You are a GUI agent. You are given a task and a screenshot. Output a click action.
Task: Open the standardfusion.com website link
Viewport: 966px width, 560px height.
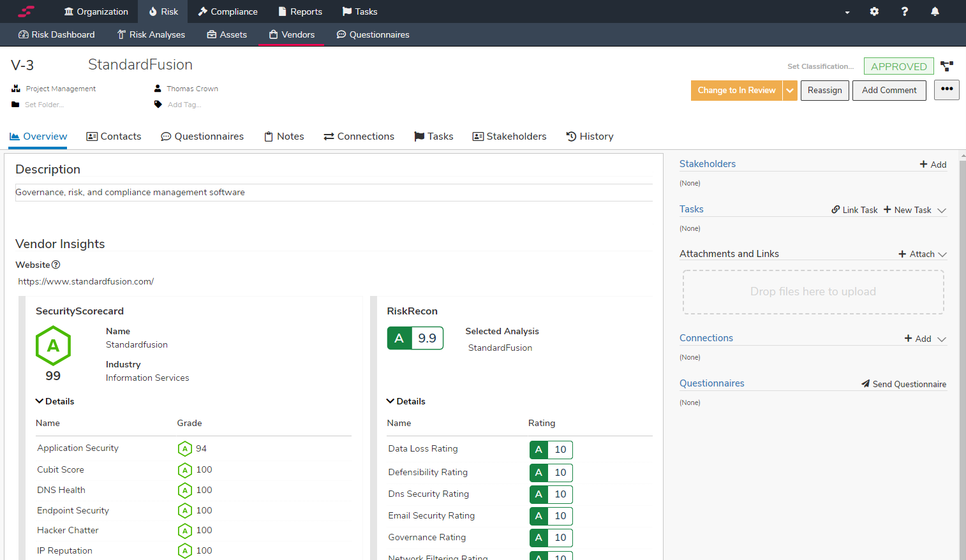(85, 281)
